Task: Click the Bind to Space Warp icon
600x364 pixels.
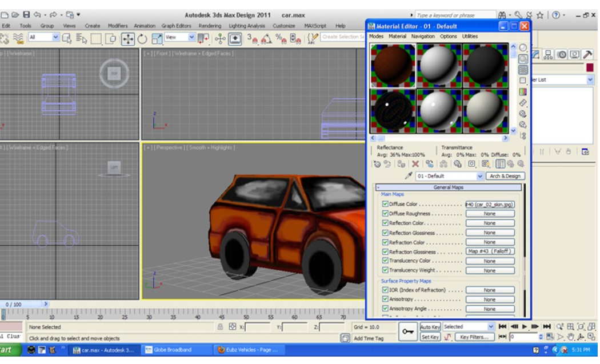Action: pos(18,38)
